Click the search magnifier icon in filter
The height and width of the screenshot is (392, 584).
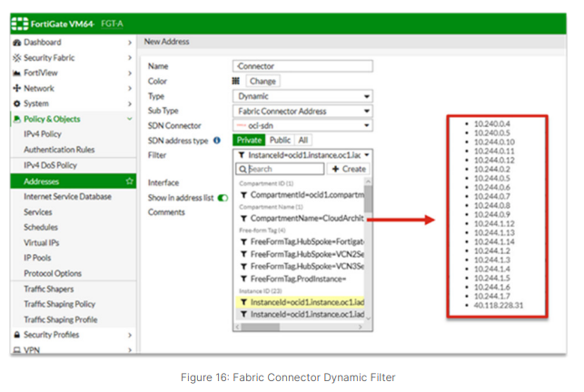(x=243, y=169)
